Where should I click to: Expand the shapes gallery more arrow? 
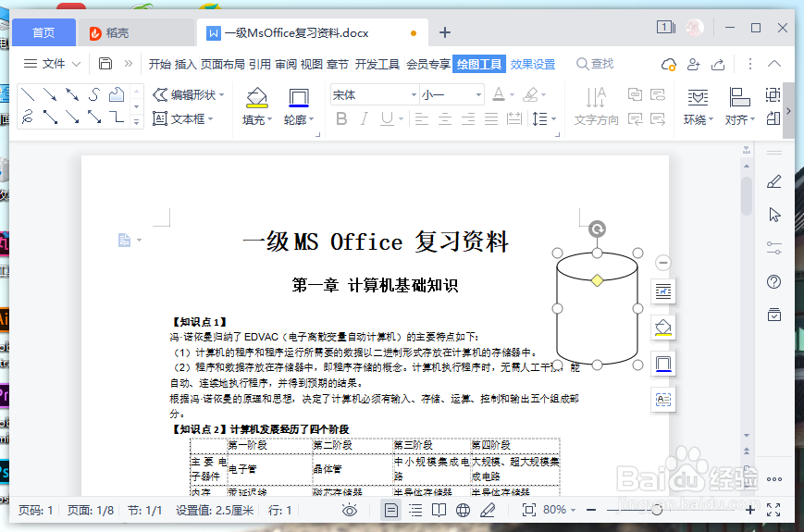tap(136, 122)
